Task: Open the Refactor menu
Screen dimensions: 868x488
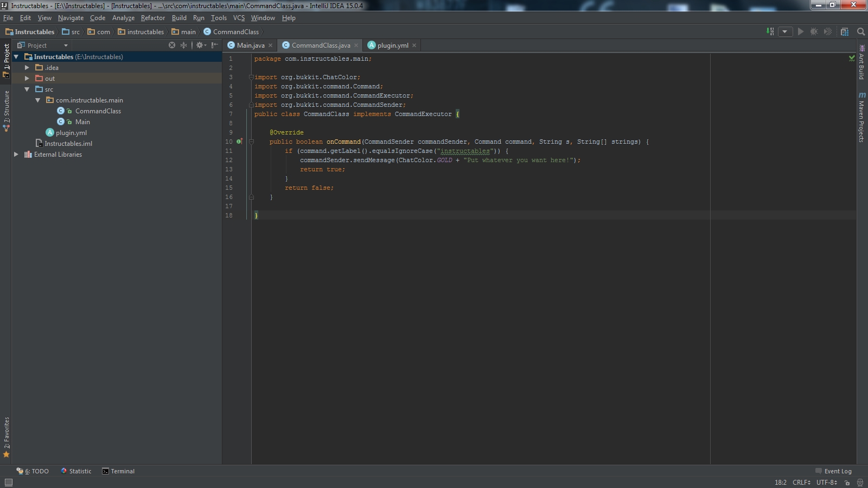Action: (x=153, y=17)
